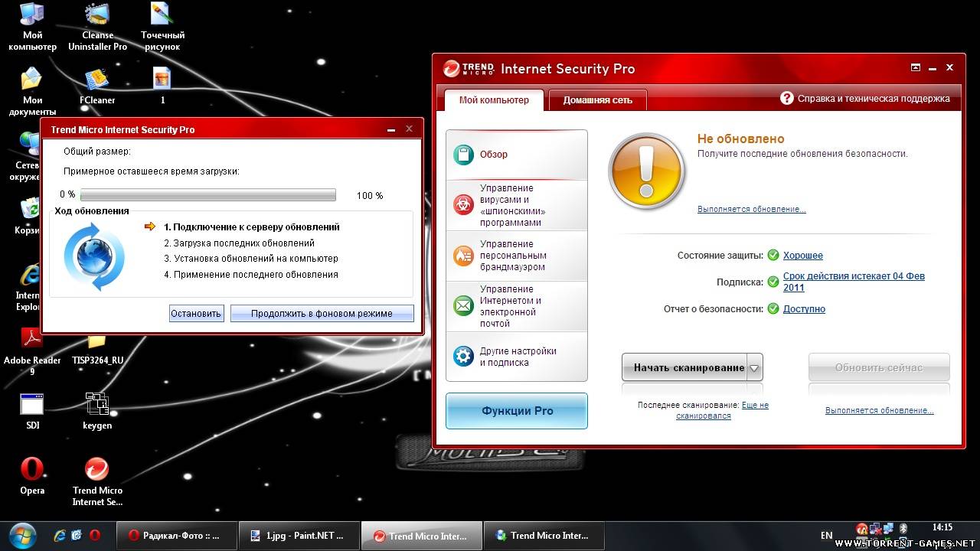Click Internet Explorer quick launch icon in taskbar
The image size is (980, 551).
(60, 536)
